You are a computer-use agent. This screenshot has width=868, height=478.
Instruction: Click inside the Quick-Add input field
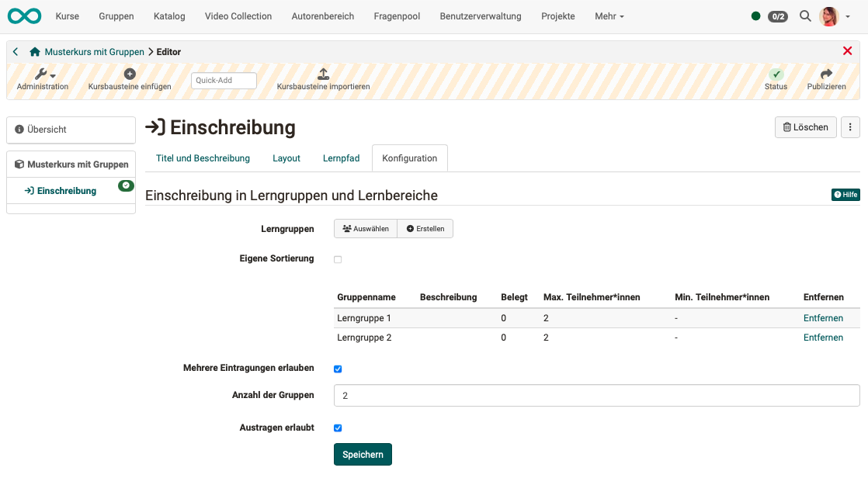coord(224,80)
